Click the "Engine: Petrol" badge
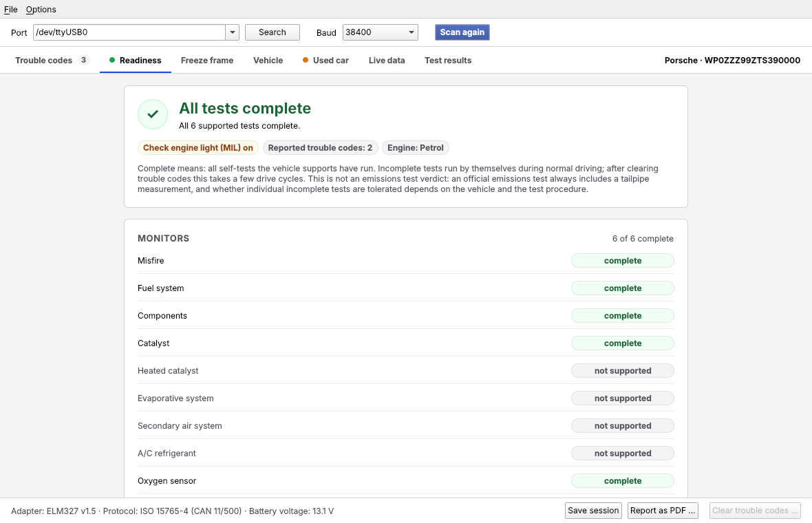The height and width of the screenshot is (523, 812). [x=416, y=147]
